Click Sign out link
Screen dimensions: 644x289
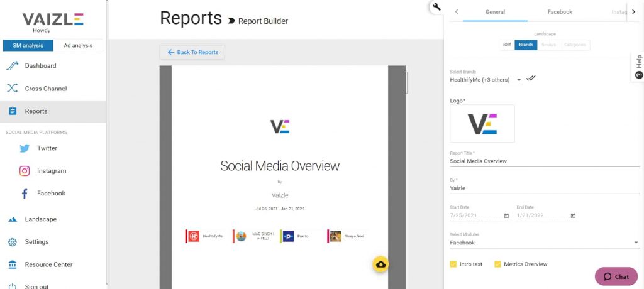pos(36,286)
